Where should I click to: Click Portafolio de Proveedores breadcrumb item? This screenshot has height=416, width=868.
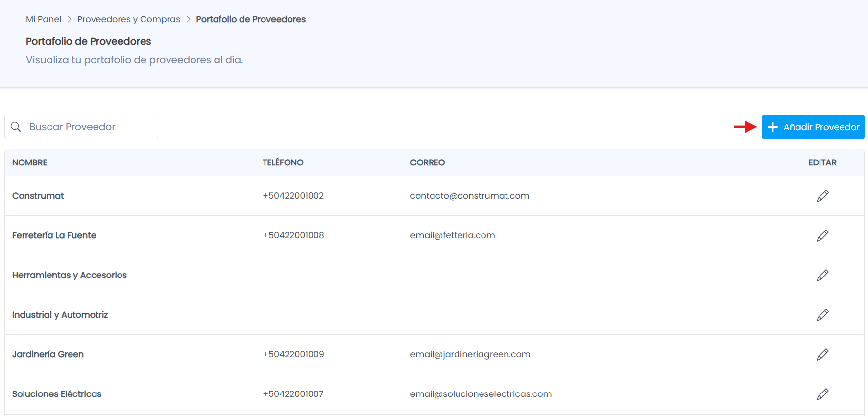[251, 19]
